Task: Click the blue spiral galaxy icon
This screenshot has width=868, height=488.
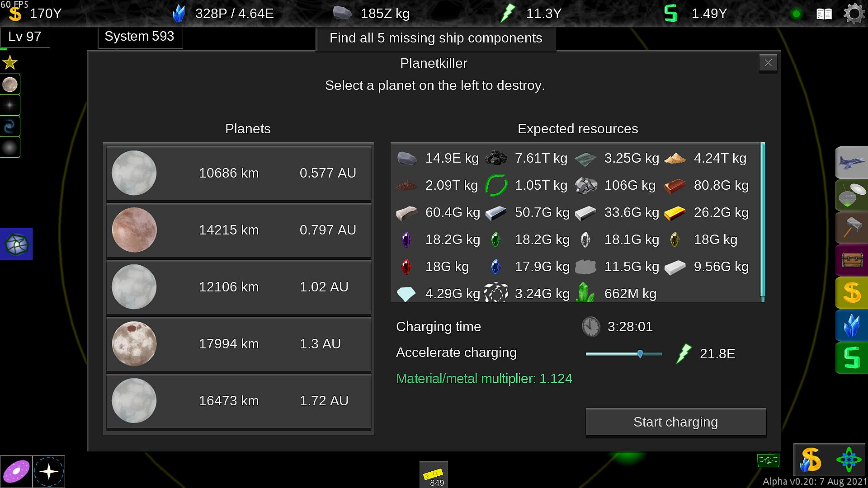Action: [10, 127]
